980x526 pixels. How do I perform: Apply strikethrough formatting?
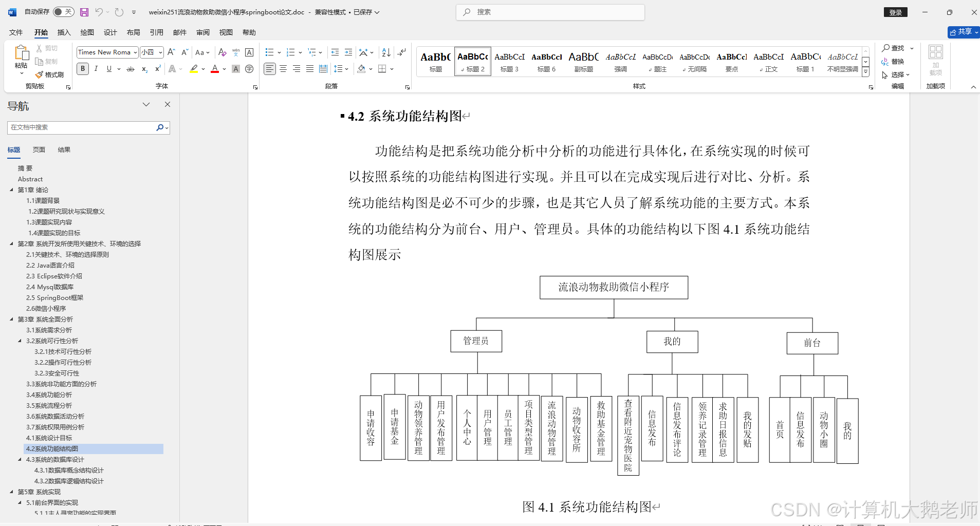[131, 69]
